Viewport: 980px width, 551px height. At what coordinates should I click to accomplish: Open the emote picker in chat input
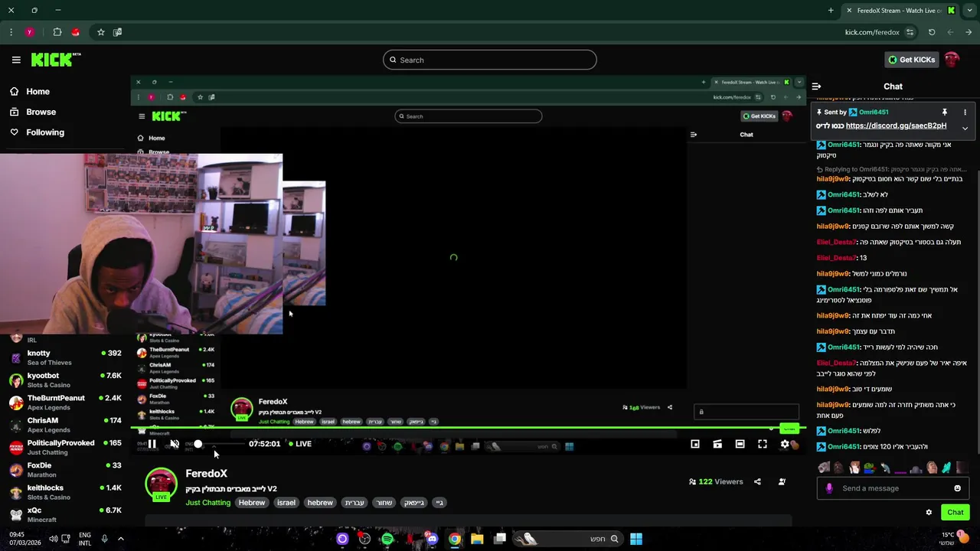pos(957,488)
